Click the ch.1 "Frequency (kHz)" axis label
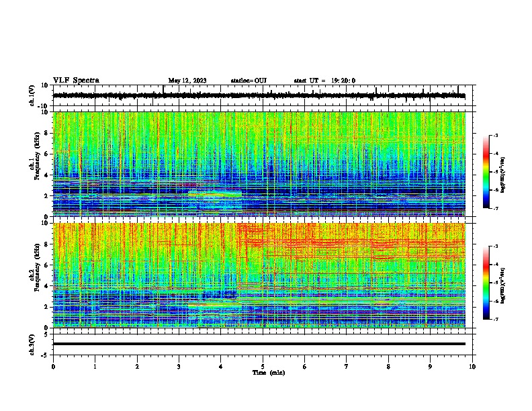The width and height of the screenshot is (532, 411). (37, 156)
